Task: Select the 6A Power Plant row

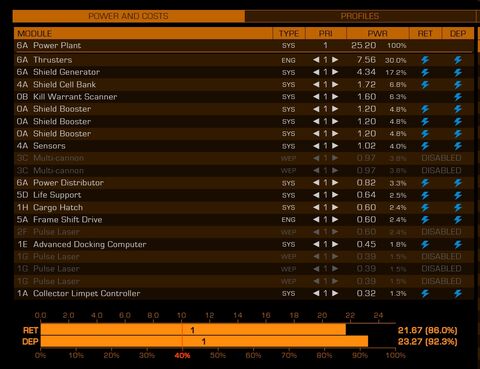Action: 244,45
